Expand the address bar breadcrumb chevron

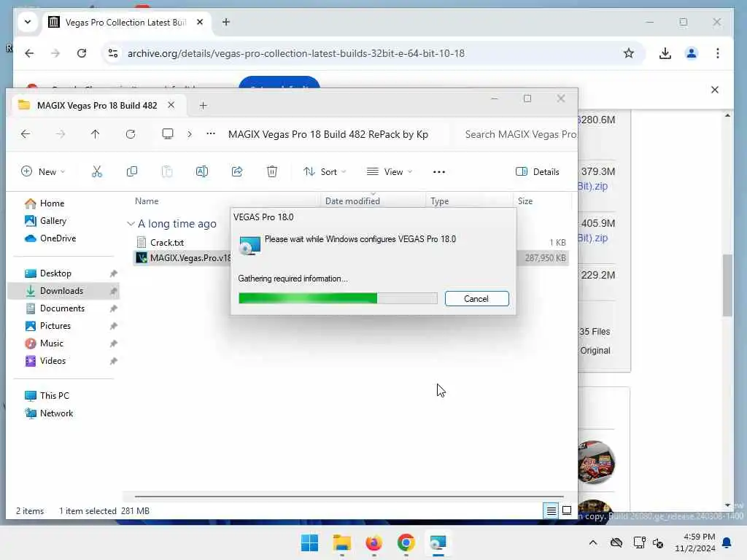pyautogui.click(x=190, y=134)
